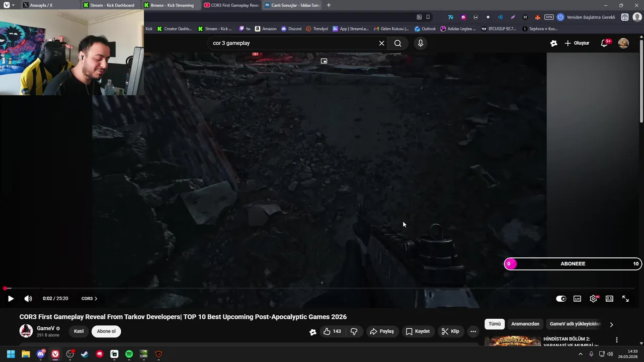The height and width of the screenshot is (362, 644).
Task: Switch to theater mode view
Action: [609, 299]
